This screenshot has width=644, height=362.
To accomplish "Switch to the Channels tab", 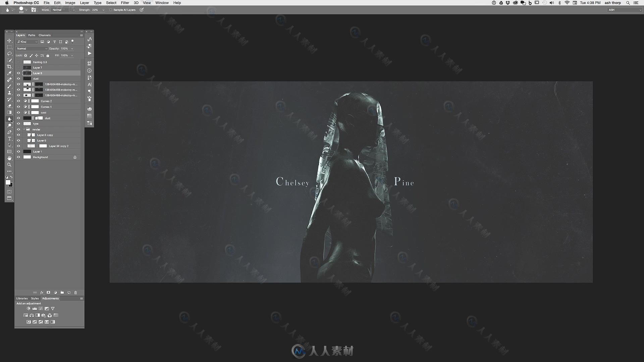I will (44, 35).
